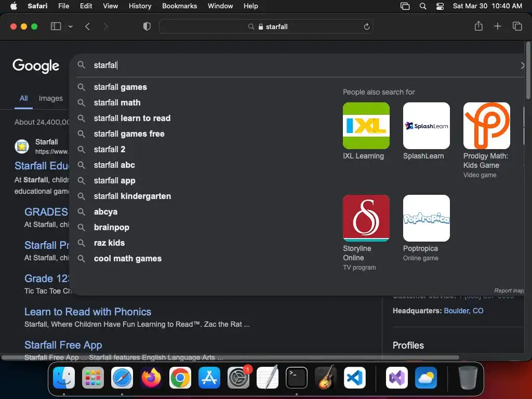
Task: Pick suggestion cool math games
Action: coord(128,259)
